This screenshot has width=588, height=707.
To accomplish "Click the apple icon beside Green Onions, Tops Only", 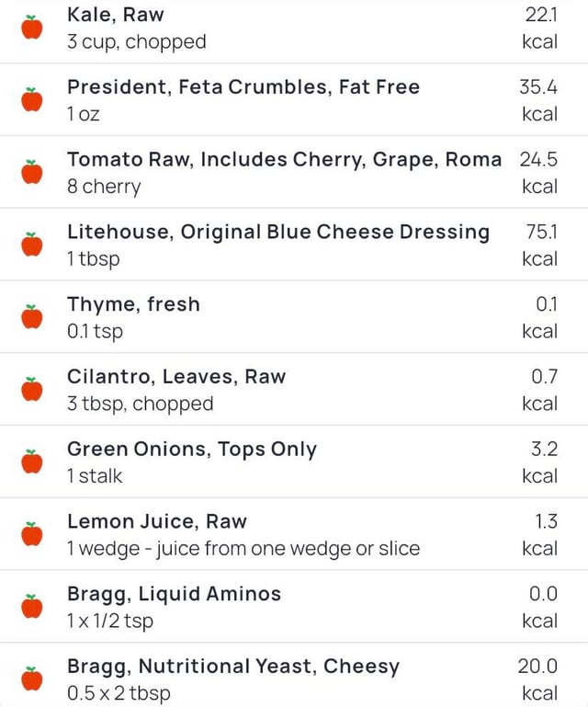I will (x=32, y=462).
